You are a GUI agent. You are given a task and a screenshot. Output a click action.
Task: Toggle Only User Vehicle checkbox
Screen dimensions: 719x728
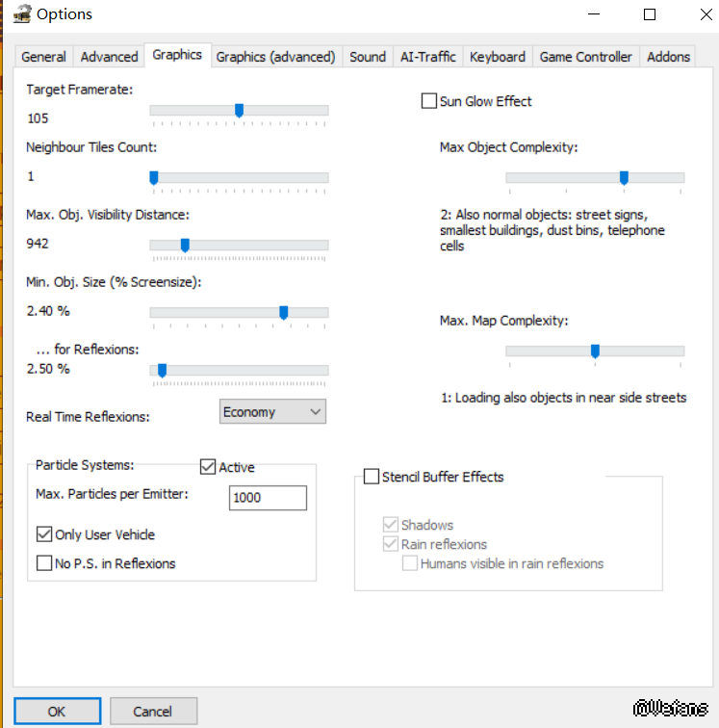pos(44,533)
